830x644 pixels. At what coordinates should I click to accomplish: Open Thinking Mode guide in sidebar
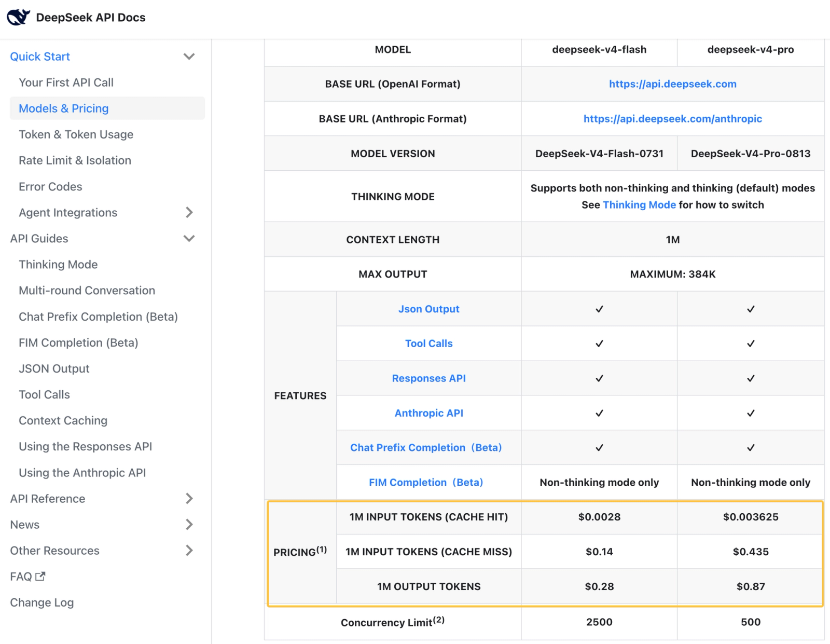click(58, 264)
